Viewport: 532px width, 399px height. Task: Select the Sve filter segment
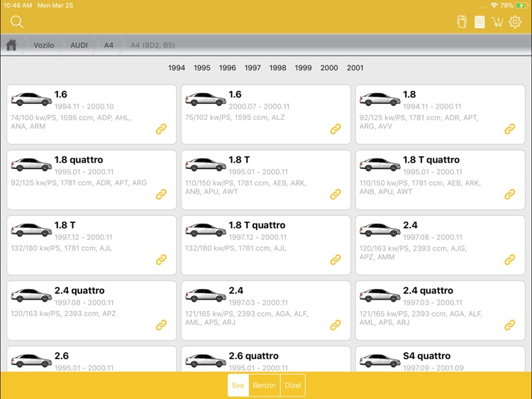(238, 385)
